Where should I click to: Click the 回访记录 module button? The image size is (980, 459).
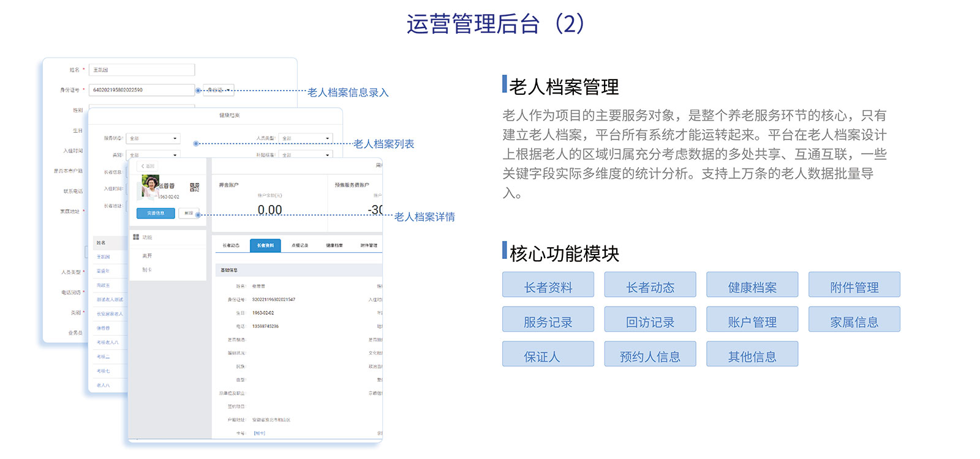click(x=650, y=319)
